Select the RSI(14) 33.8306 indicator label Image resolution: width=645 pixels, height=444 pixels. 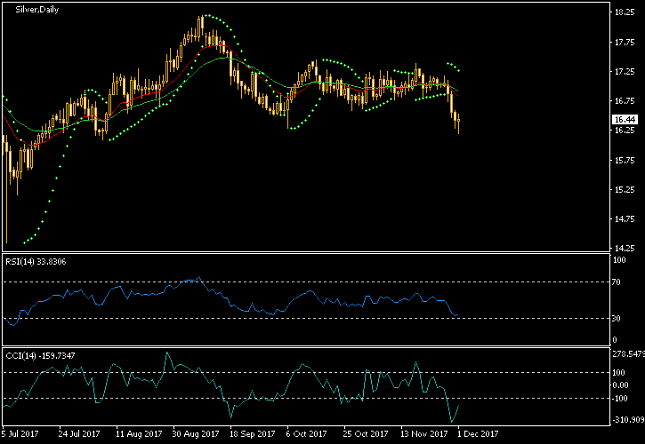point(36,262)
